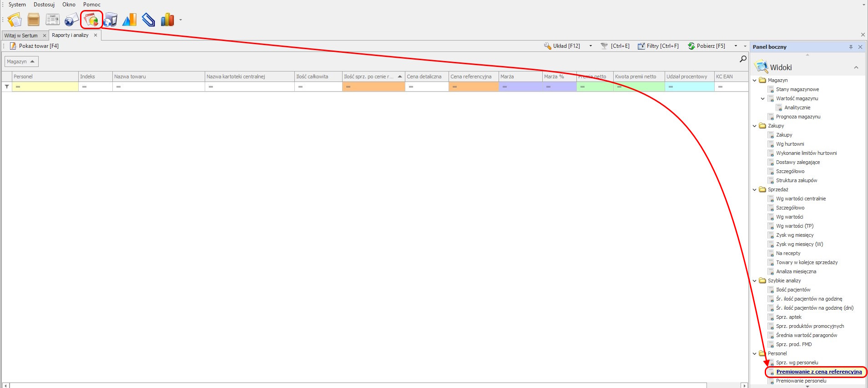Viewport: 868px width, 388px height.
Task: Click the newspaper toolbar icon
Action: coord(53,20)
